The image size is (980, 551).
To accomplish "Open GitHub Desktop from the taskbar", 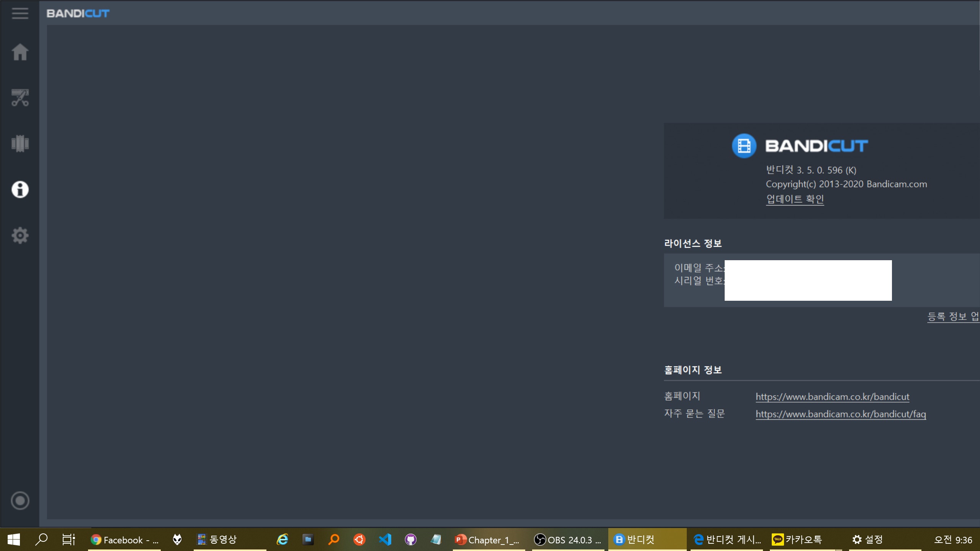I will [x=410, y=540].
